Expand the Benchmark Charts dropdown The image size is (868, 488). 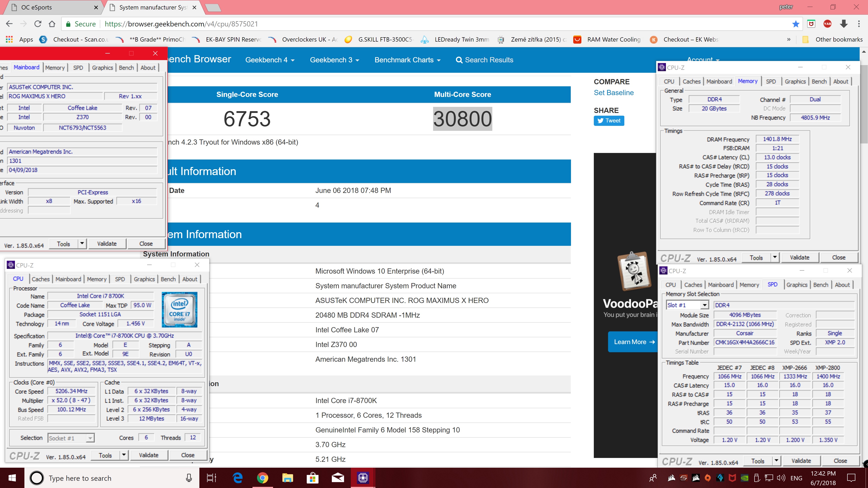408,60
